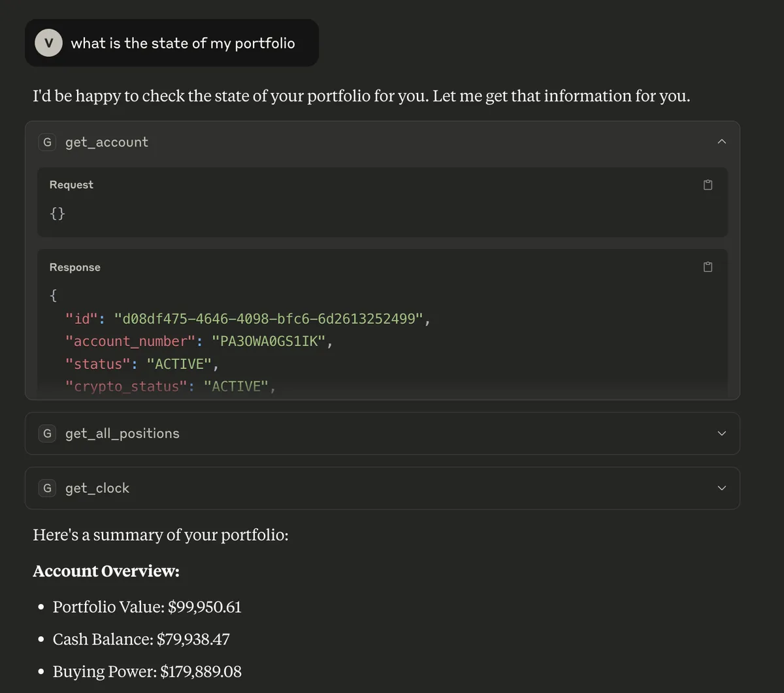Click the "crypto_status" key in the response JSON

click(126, 386)
